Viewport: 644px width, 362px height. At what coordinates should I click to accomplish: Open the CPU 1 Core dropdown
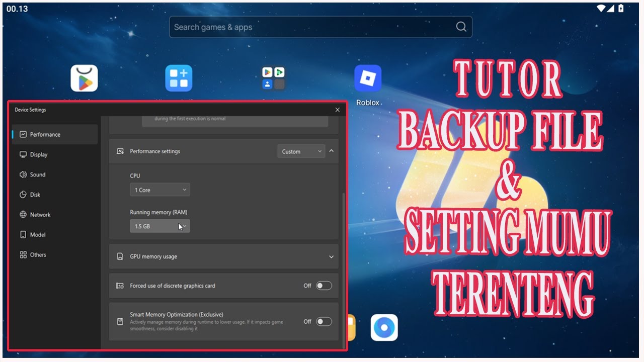(160, 190)
